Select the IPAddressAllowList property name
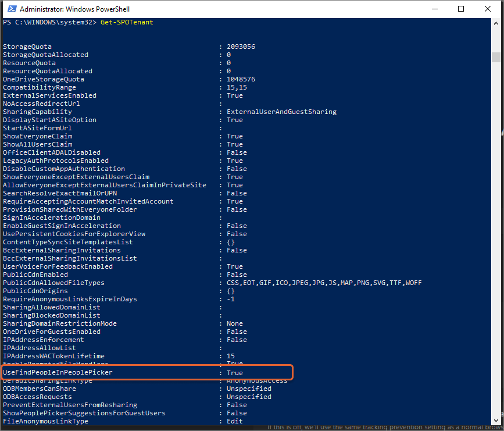This screenshot has width=504, height=431. 40,348
